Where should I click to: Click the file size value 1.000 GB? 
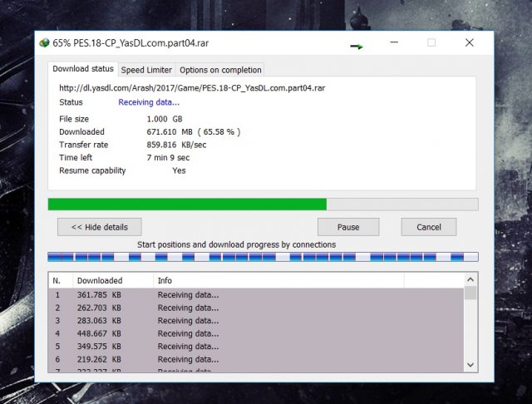[x=165, y=119]
